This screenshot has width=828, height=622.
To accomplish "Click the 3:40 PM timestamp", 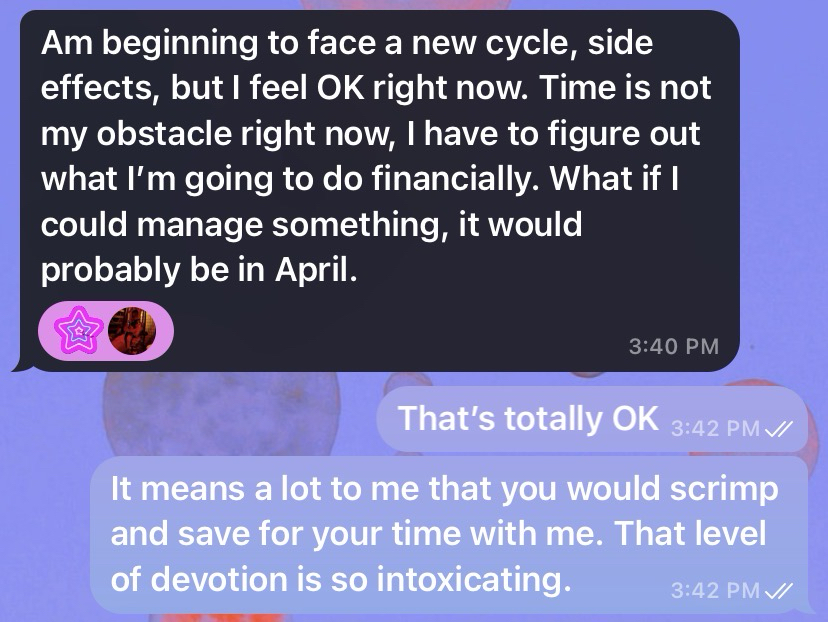I will click(674, 346).
